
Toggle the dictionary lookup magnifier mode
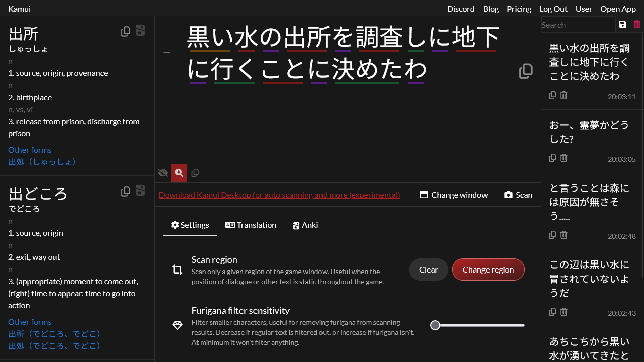(179, 173)
